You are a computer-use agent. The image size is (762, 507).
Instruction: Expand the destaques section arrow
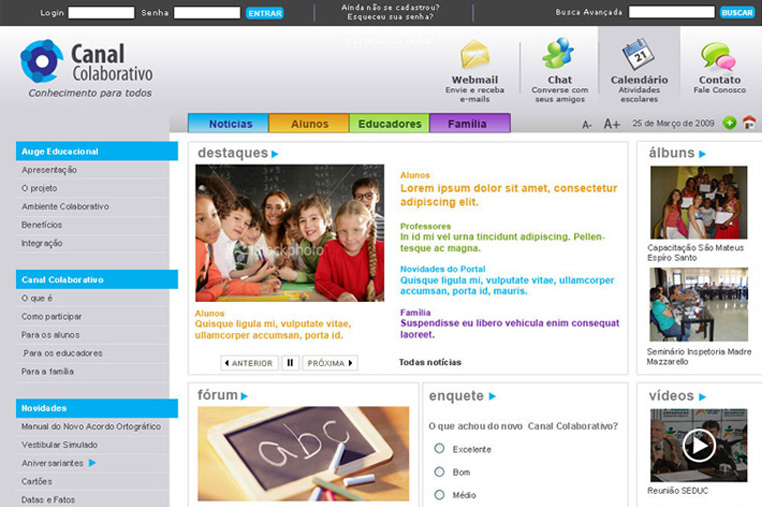(275, 154)
